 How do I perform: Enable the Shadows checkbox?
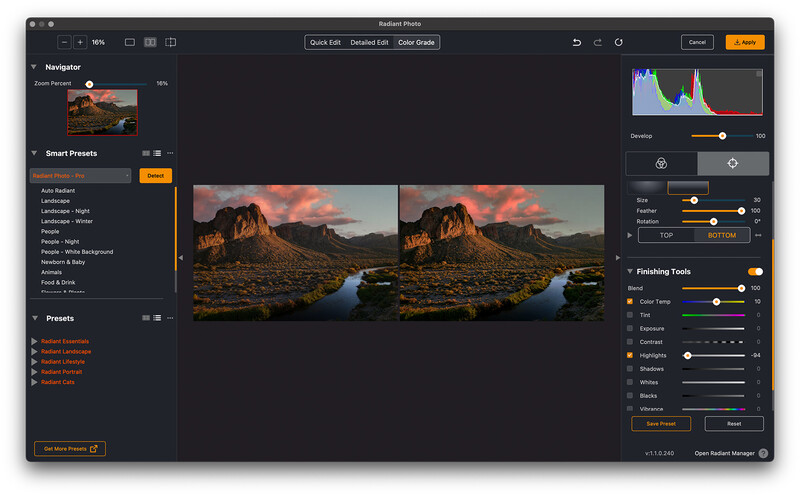630,368
